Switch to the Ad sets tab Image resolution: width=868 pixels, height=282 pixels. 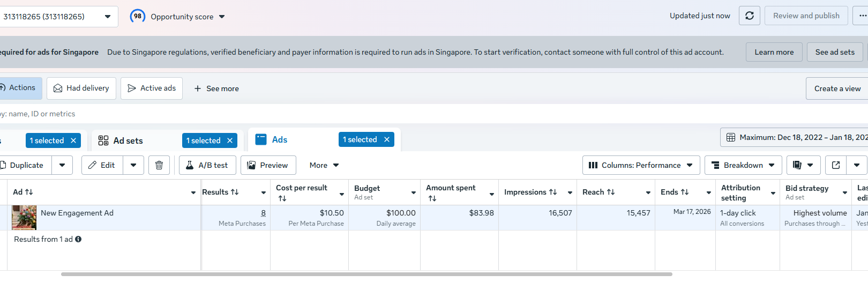(128, 140)
